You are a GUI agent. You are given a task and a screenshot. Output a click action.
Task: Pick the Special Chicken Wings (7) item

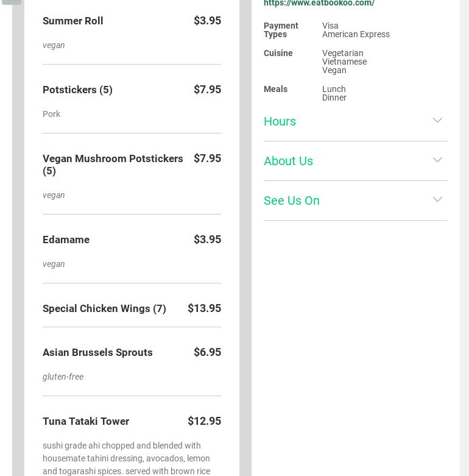pyautogui.click(x=104, y=308)
